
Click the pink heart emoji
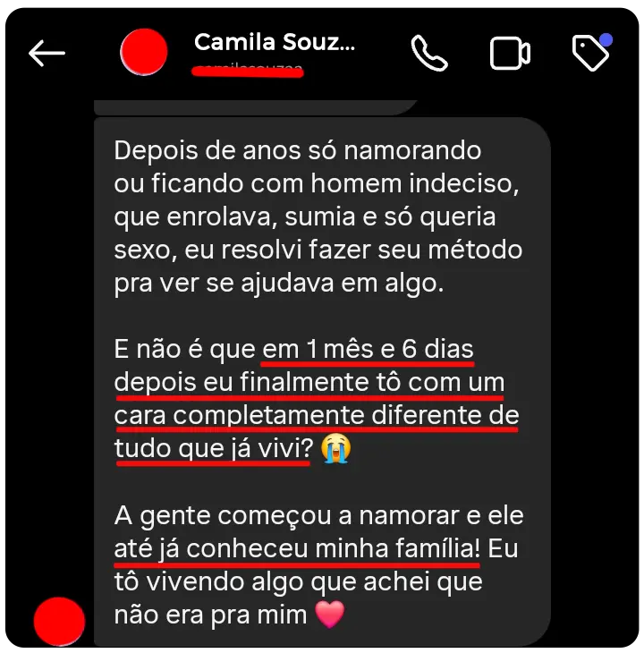pyautogui.click(x=330, y=615)
